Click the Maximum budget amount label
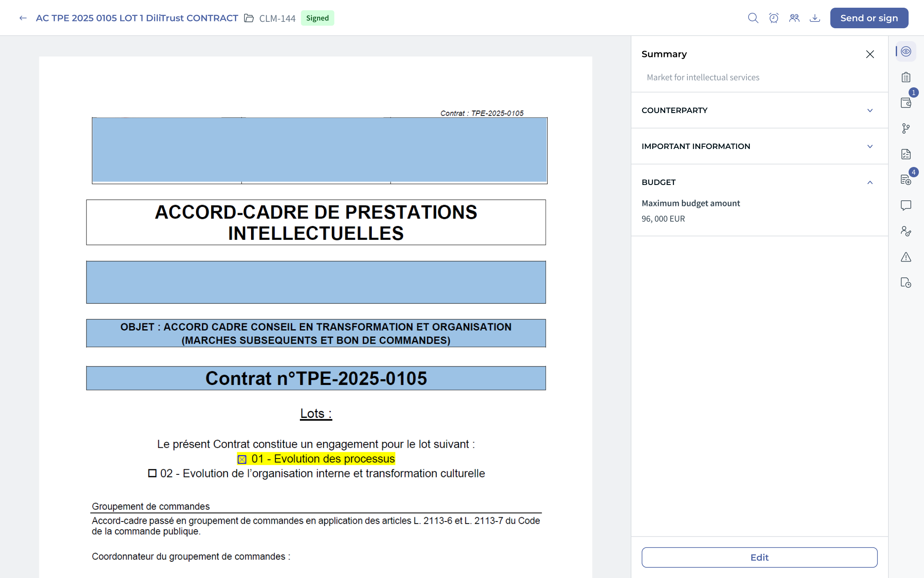 (x=691, y=203)
